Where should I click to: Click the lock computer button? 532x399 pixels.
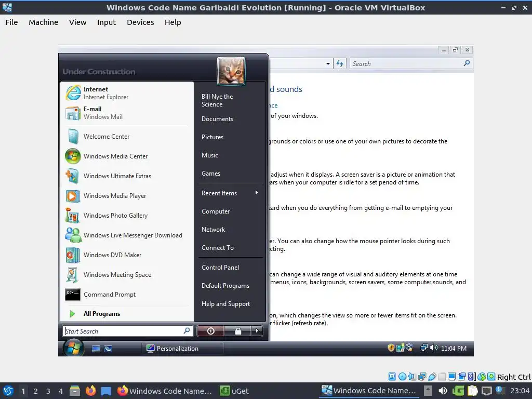[x=238, y=331]
